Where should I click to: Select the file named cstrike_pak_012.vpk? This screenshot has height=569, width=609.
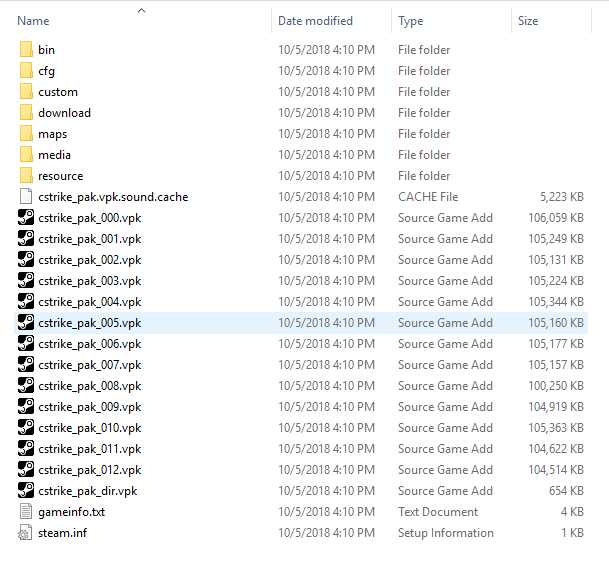pos(90,470)
